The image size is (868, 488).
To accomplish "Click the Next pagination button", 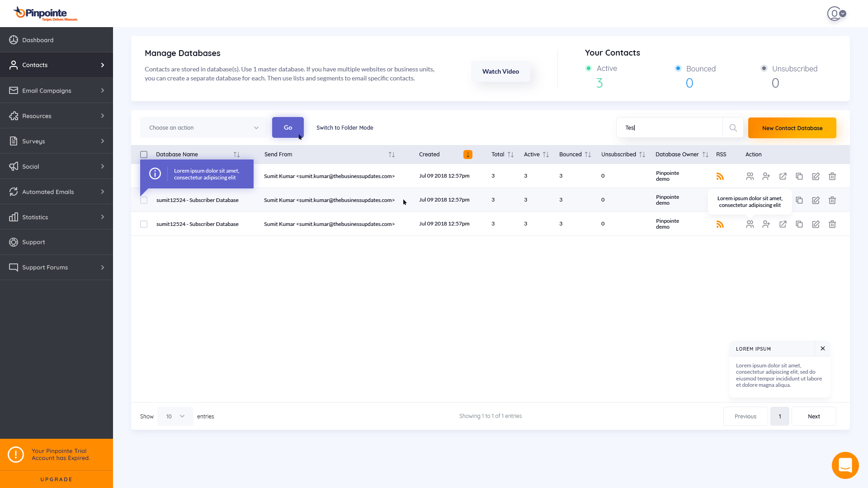I will pyautogui.click(x=814, y=416).
